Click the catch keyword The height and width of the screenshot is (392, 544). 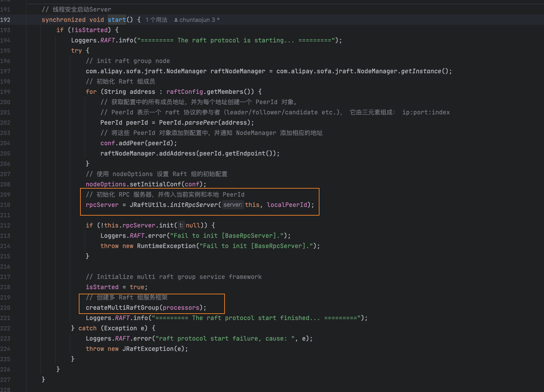pyautogui.click(x=88, y=328)
